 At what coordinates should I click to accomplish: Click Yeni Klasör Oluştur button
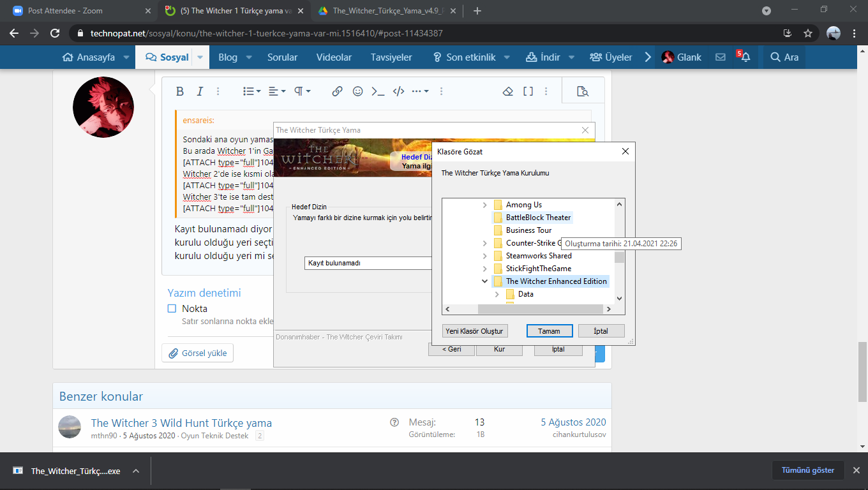coord(475,331)
